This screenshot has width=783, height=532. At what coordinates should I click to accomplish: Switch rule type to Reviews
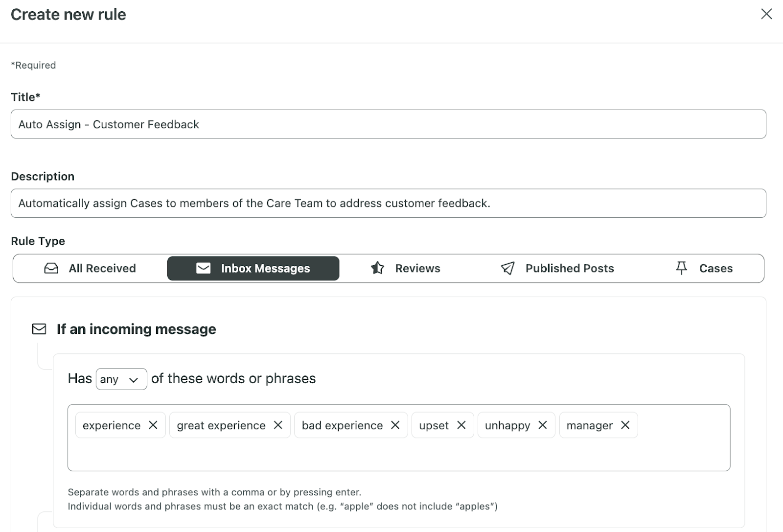[406, 268]
